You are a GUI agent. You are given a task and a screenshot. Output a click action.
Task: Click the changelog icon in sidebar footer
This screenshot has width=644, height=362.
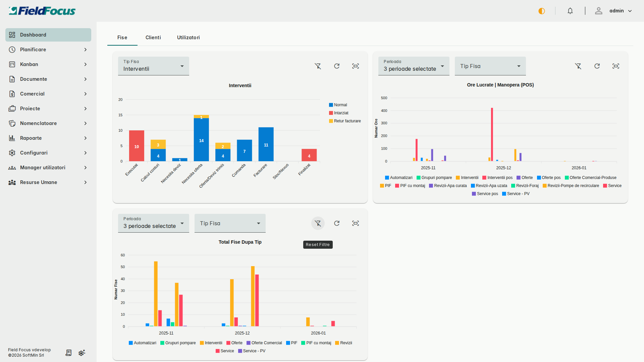pyautogui.click(x=68, y=353)
